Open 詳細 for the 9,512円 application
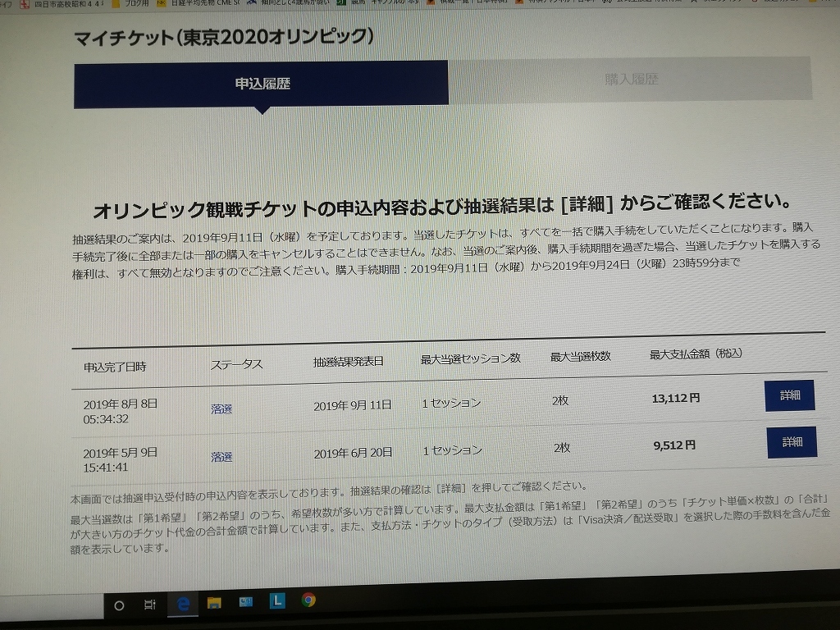The height and width of the screenshot is (630, 840). [x=792, y=442]
